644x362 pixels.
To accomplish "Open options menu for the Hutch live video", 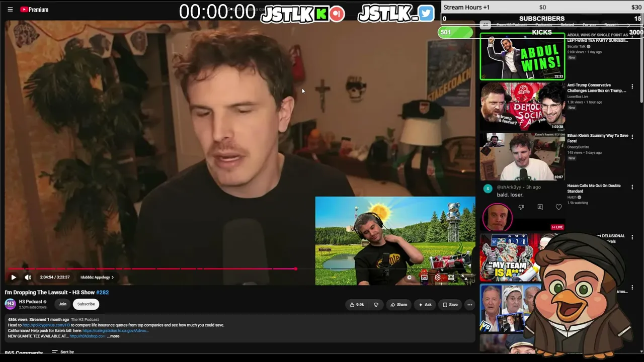I will 632,187.
